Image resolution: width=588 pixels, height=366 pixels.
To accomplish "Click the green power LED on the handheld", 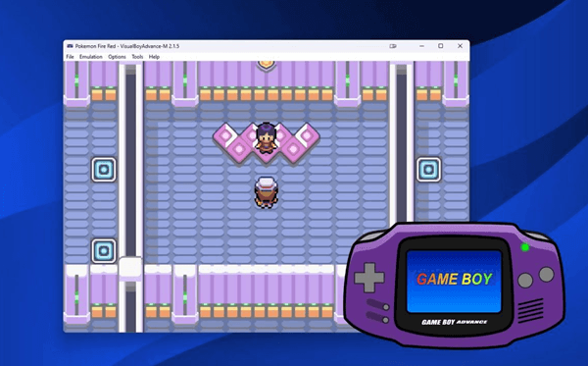I will pos(525,247).
